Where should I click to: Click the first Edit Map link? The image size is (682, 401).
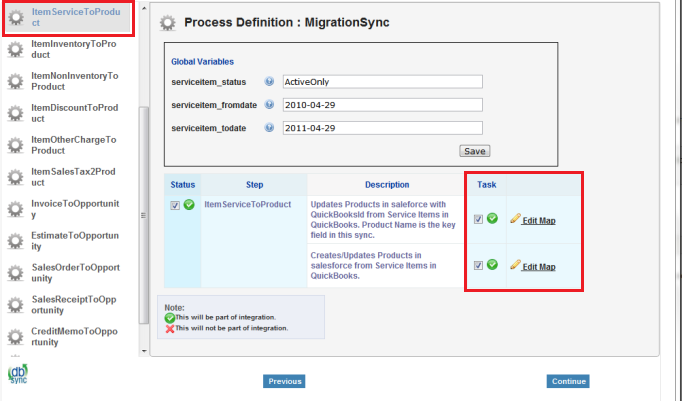point(538,220)
